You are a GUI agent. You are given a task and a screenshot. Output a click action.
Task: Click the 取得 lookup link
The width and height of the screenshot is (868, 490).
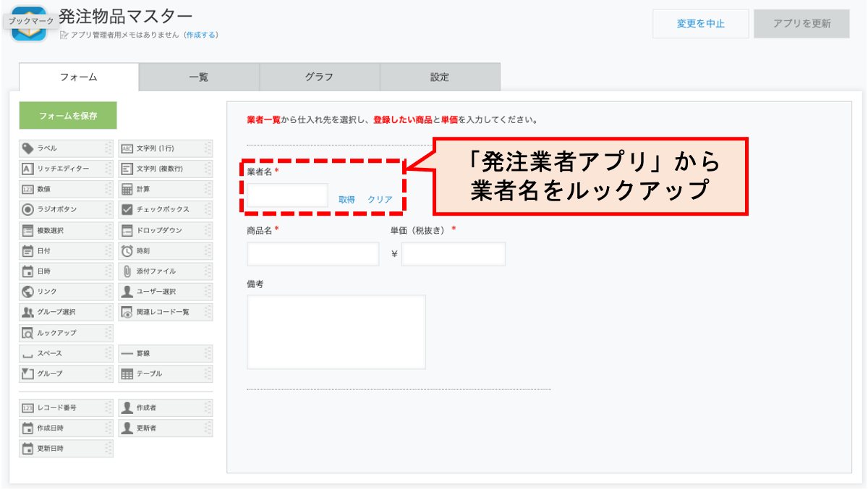[346, 200]
